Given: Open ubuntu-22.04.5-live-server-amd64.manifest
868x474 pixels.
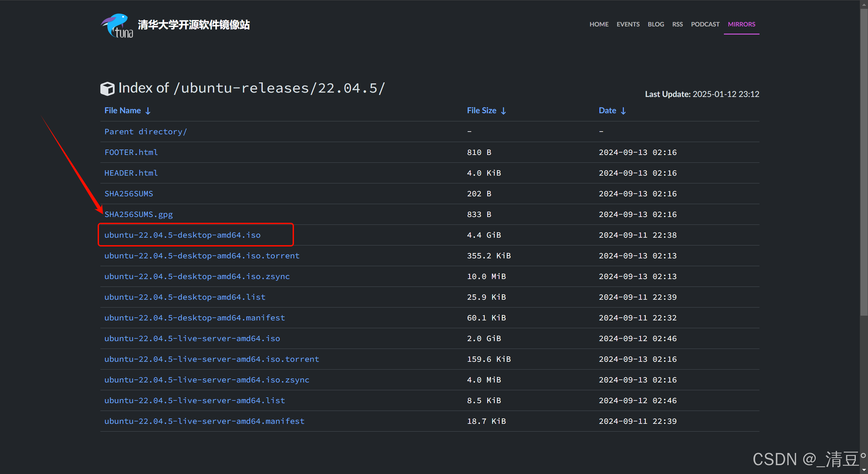Looking at the screenshot, I should click(204, 421).
